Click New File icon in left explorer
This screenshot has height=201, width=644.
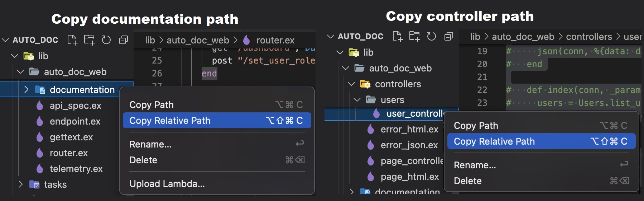pos(72,40)
